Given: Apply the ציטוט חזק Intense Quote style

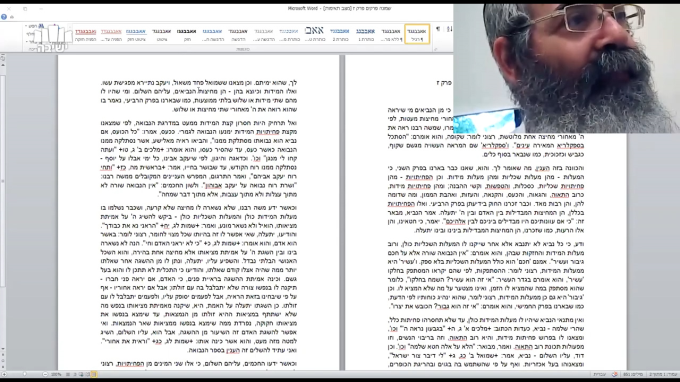Looking at the screenshot, I should click(x=136, y=34).
